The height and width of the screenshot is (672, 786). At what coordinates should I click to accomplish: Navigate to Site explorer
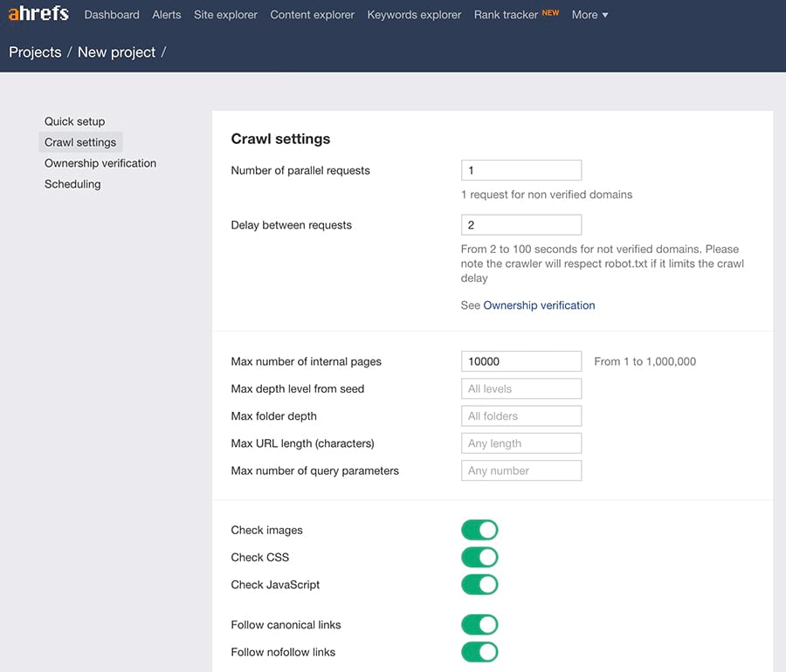coord(224,14)
